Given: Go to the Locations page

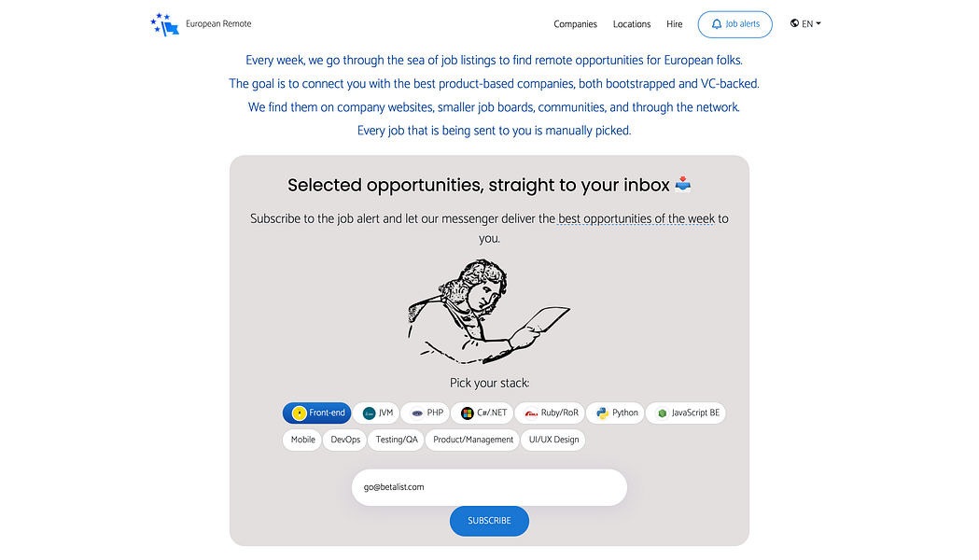Looking at the screenshot, I should click(632, 24).
